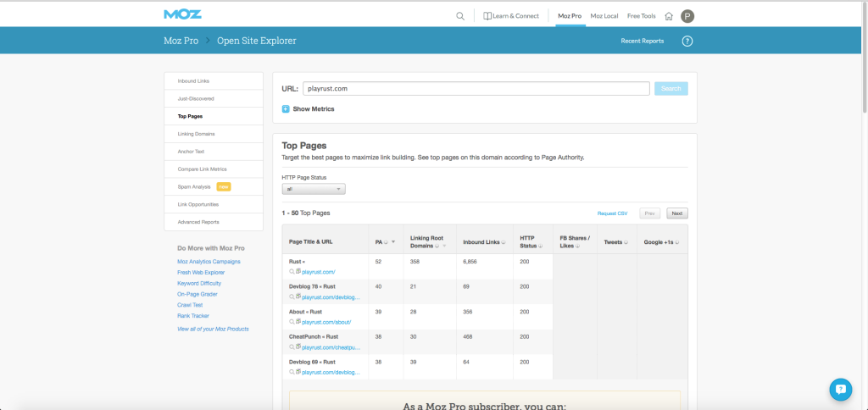Click magnifier icon in Devblog 78 row
The height and width of the screenshot is (410, 868).
click(x=292, y=296)
